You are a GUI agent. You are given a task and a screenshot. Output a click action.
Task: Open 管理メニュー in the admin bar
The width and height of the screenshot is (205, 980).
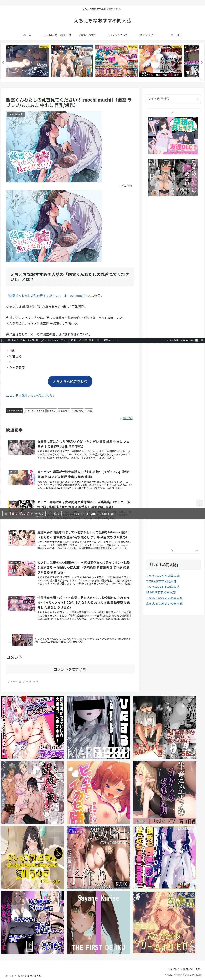coord(110,340)
